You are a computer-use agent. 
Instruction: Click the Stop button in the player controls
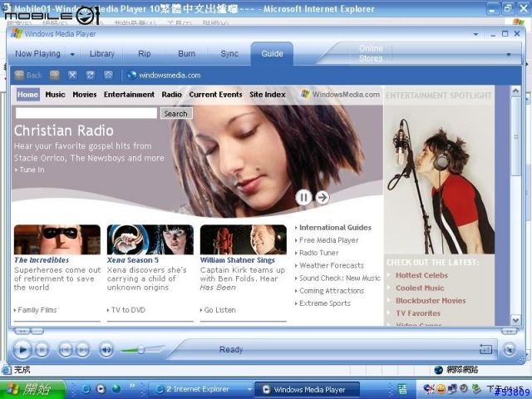pos(42,350)
